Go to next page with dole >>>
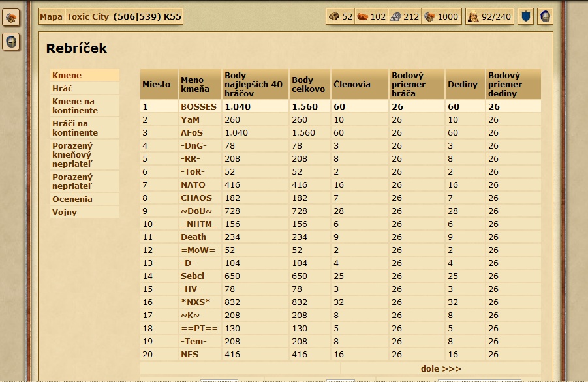This screenshot has width=588, height=382. click(441, 368)
